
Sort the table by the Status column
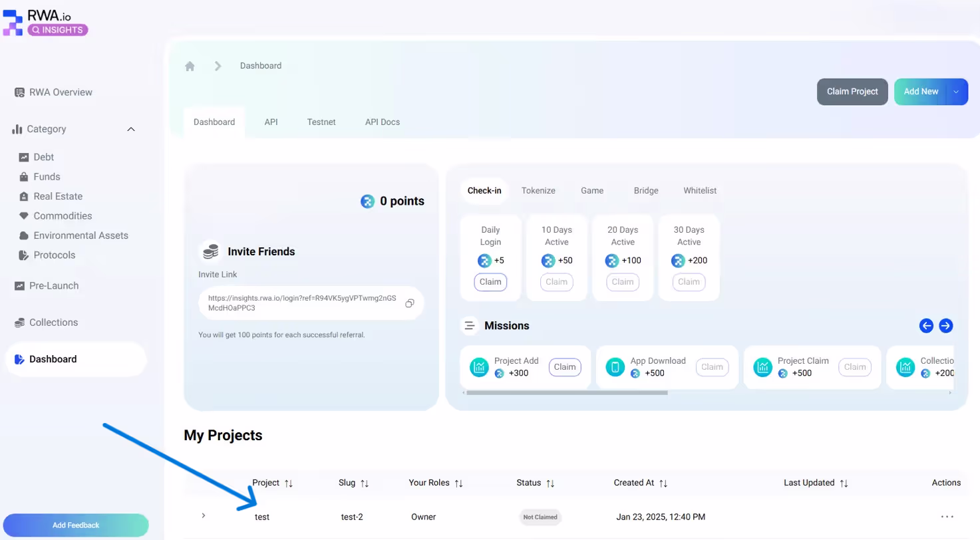551,483
